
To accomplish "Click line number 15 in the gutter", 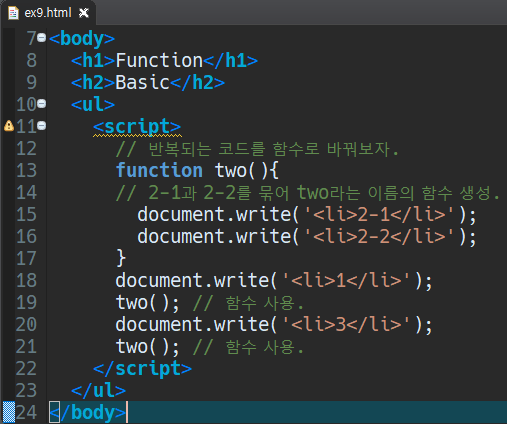I will [x=26, y=214].
